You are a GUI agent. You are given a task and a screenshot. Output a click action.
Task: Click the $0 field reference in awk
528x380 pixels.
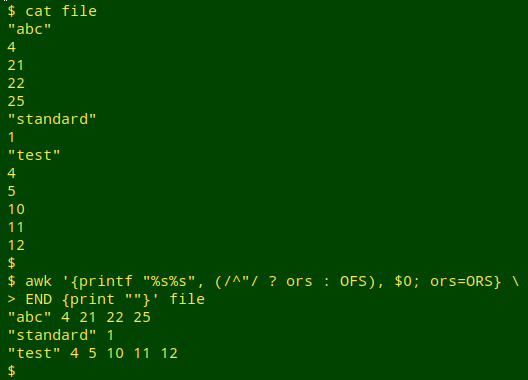pyautogui.click(x=407, y=281)
